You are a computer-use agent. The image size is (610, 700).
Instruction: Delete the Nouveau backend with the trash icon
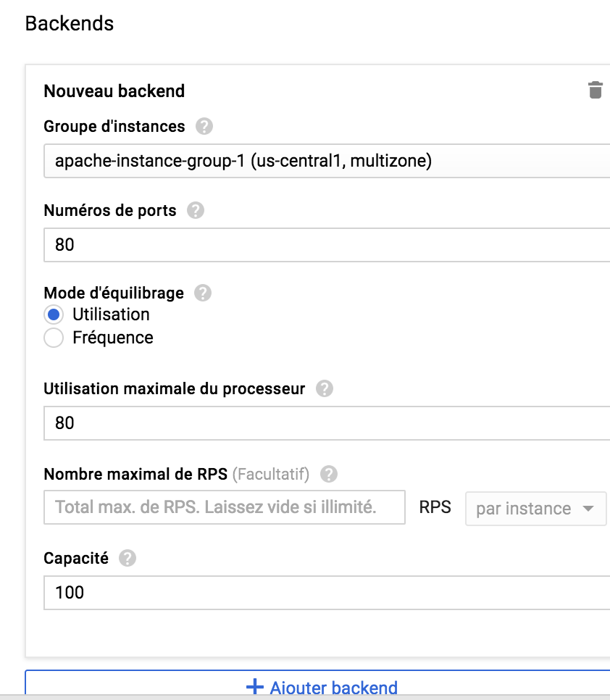(x=595, y=90)
